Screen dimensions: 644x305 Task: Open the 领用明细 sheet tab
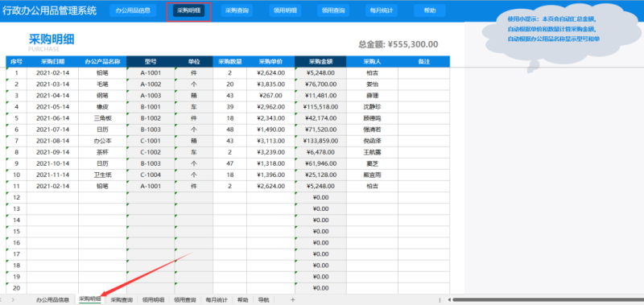[x=153, y=299]
